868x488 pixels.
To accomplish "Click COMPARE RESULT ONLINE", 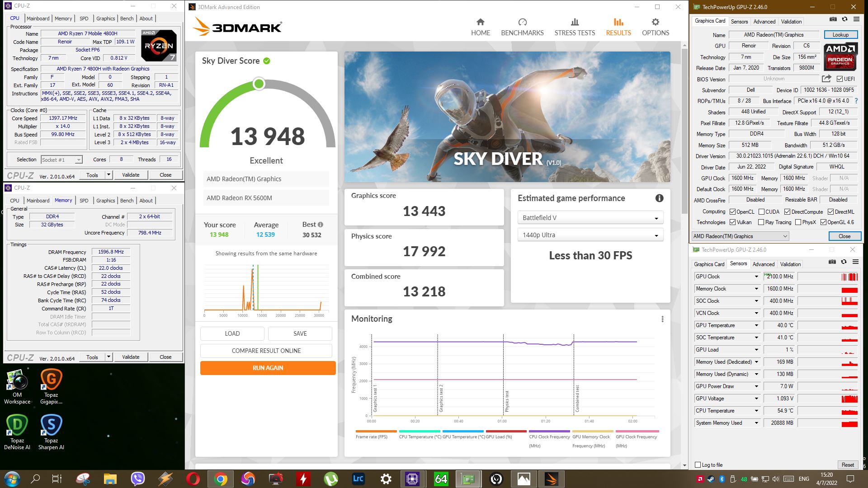I will click(266, 351).
